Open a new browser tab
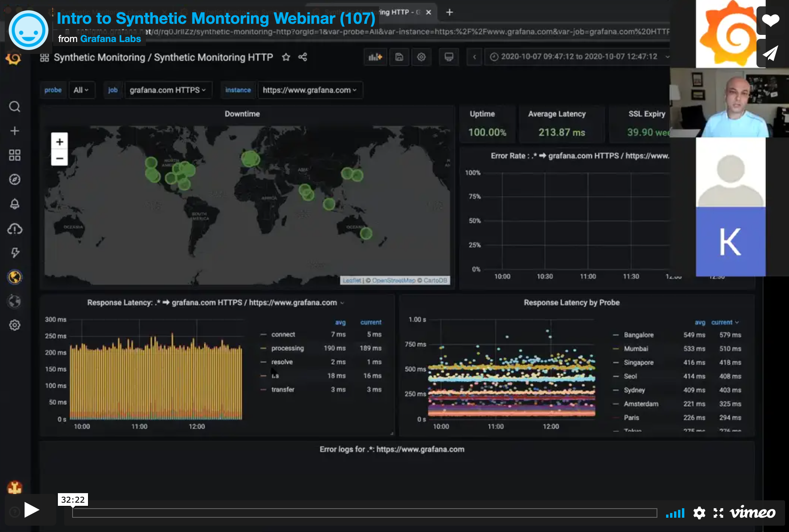This screenshot has width=789, height=532. (x=449, y=12)
